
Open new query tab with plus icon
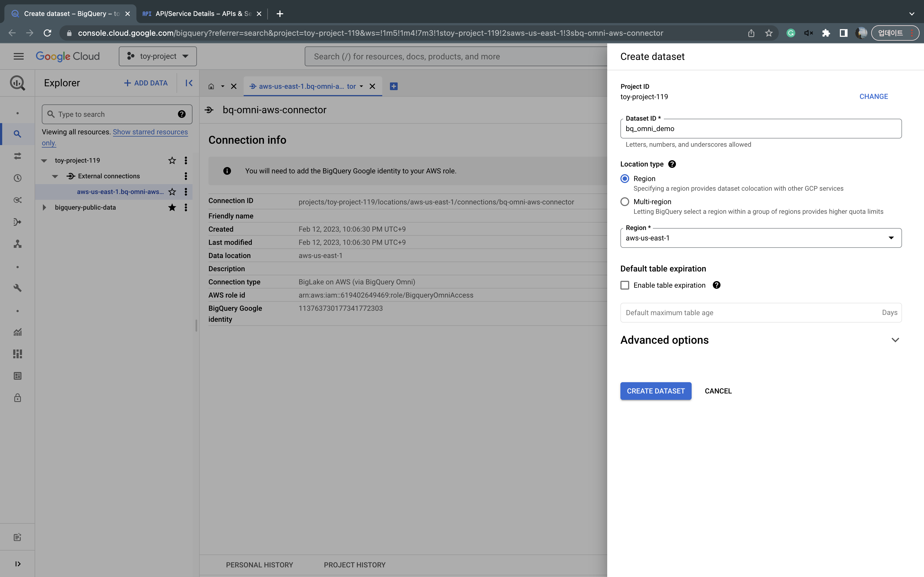pyautogui.click(x=394, y=87)
